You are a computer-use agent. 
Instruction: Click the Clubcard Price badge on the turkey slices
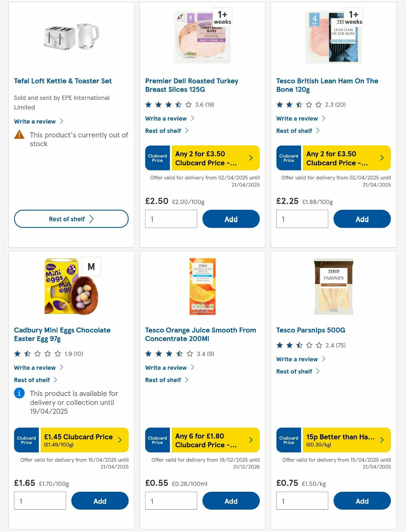click(x=157, y=158)
